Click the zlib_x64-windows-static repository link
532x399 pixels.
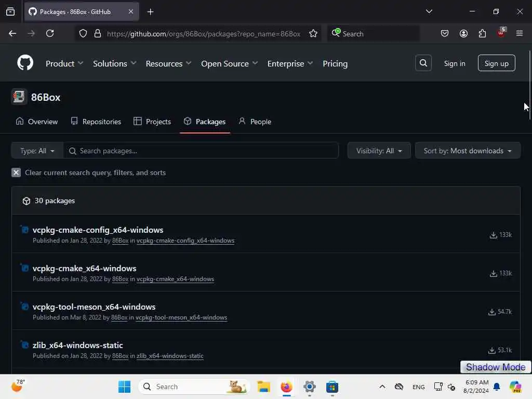tap(170, 356)
